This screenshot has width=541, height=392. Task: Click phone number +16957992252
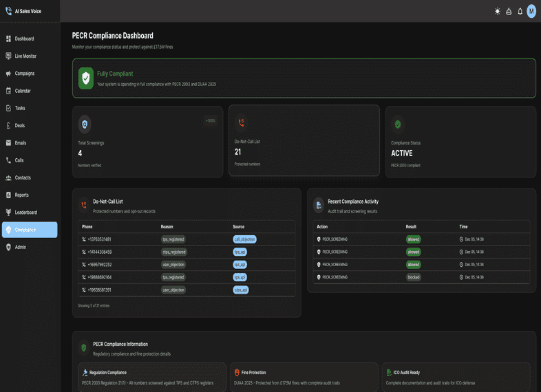pyautogui.click(x=100, y=265)
